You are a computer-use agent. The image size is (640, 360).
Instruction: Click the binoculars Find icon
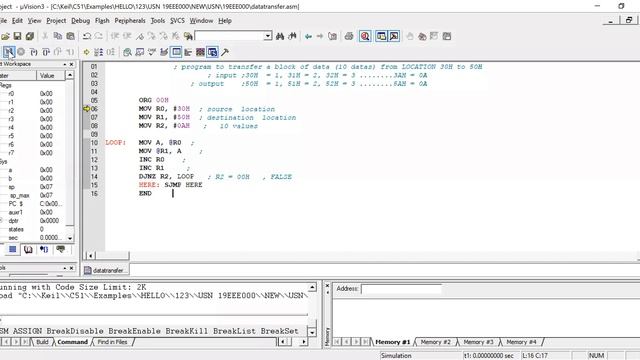pos(280,36)
